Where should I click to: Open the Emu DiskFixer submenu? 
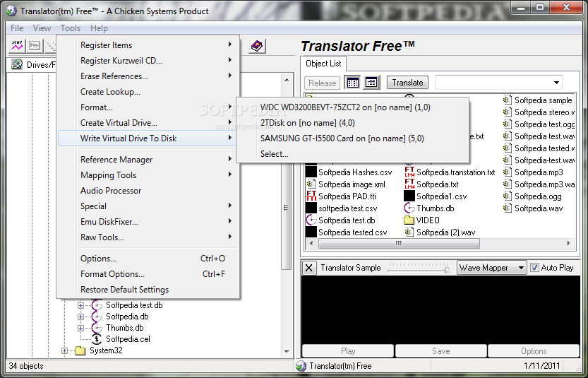[148, 222]
